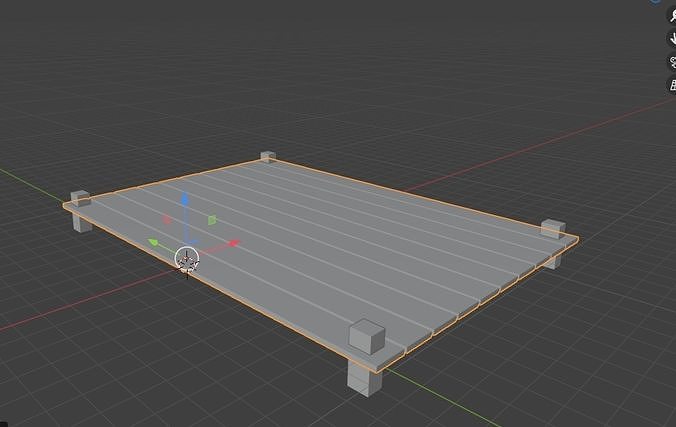Click the red square plane handle on gizmo
Viewport: 676px width, 427px height.
pos(167,220)
